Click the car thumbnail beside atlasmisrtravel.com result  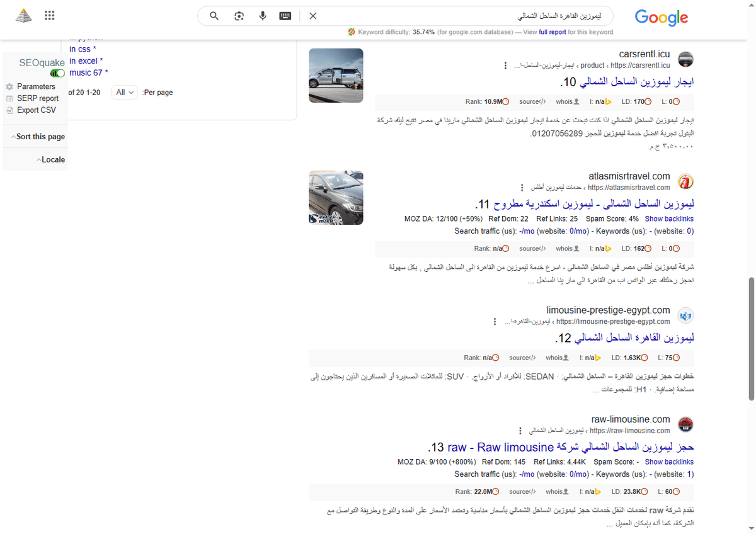click(x=336, y=197)
